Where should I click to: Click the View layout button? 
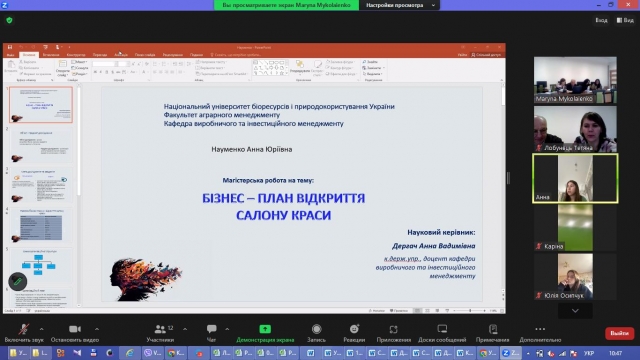pos(625,20)
